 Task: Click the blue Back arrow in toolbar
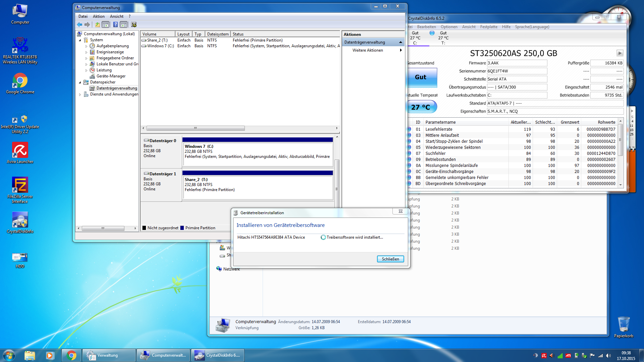click(x=79, y=24)
